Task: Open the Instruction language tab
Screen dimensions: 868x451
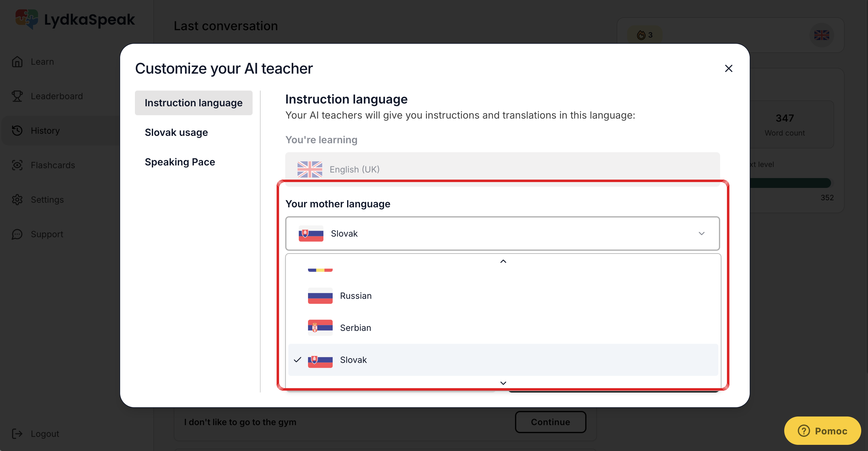Action: (x=193, y=103)
